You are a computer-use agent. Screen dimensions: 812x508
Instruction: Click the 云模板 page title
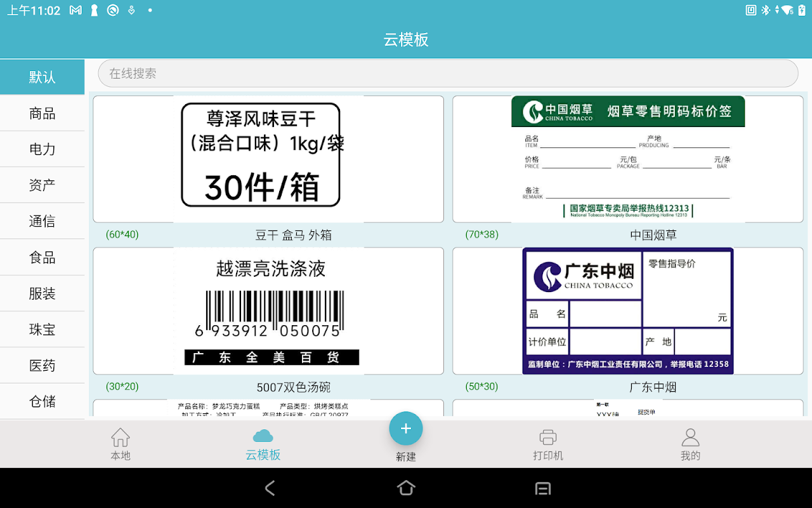406,39
